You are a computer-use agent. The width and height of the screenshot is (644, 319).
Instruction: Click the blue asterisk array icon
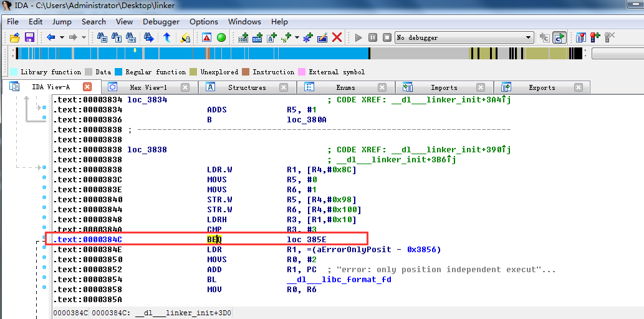point(308,38)
